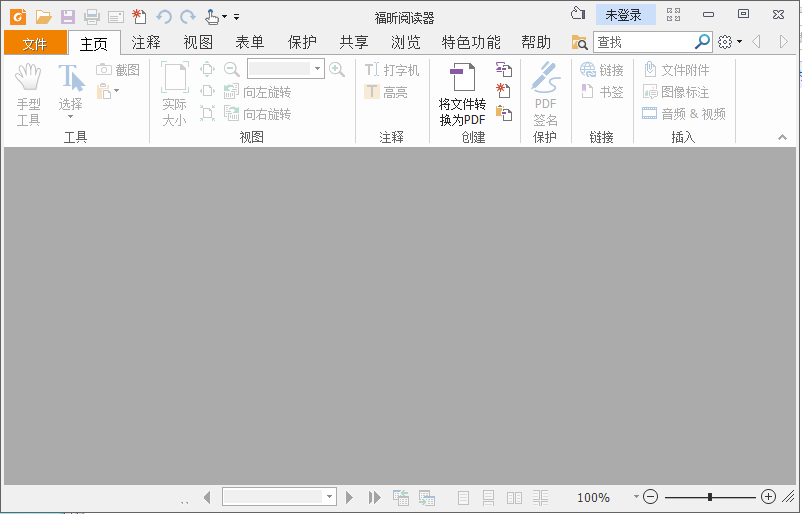The image size is (802, 514).
Task: Click the zoom in magnifier in 视图 group
Action: point(337,69)
